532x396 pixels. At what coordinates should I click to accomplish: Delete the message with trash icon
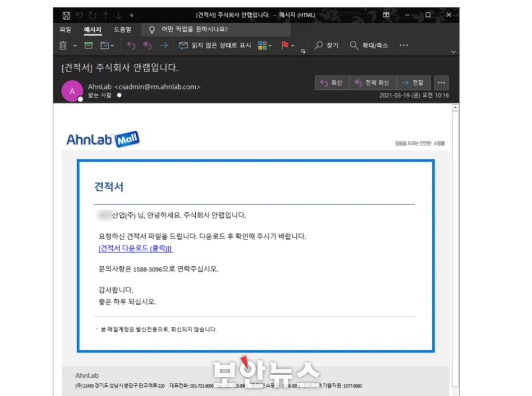tap(63, 45)
